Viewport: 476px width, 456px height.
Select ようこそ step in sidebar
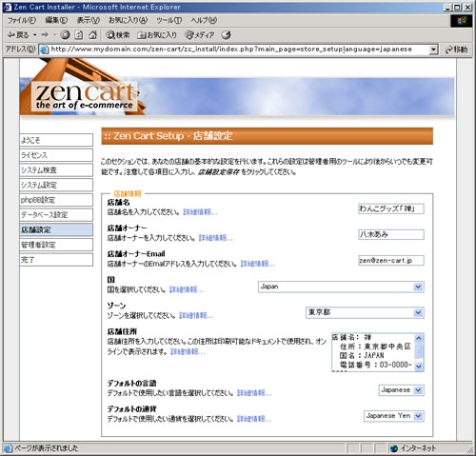tap(56, 140)
